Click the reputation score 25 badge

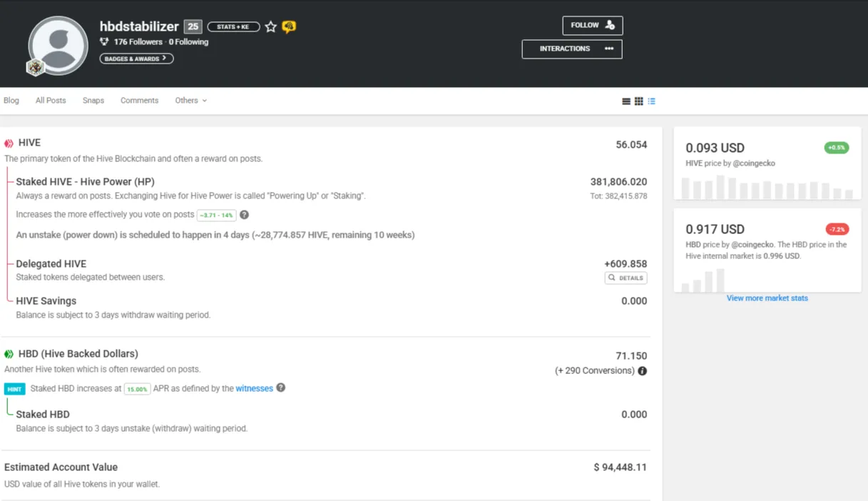[x=193, y=26]
